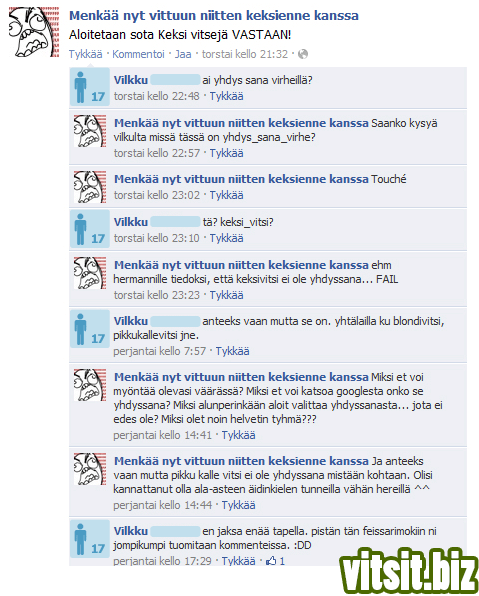Like the 22:48 comment by Vilkku
The height and width of the screenshot is (596, 479).
(x=227, y=96)
